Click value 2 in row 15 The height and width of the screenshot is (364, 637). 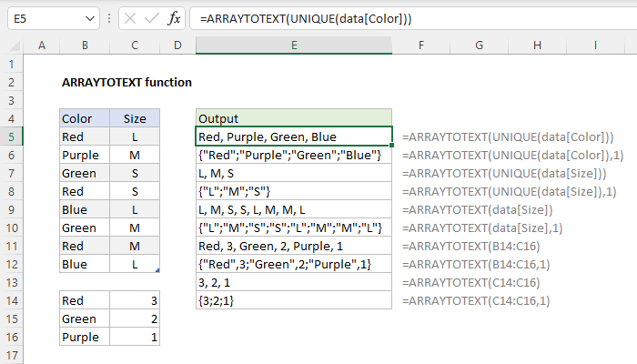(135, 318)
